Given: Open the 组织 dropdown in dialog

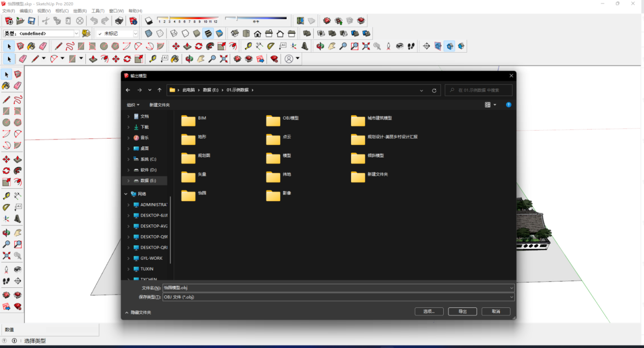Looking at the screenshot, I should pyautogui.click(x=133, y=105).
